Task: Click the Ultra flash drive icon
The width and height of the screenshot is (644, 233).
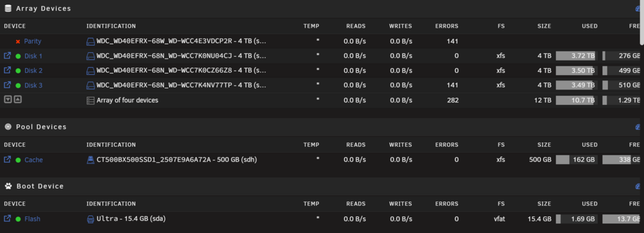Action: (90, 219)
